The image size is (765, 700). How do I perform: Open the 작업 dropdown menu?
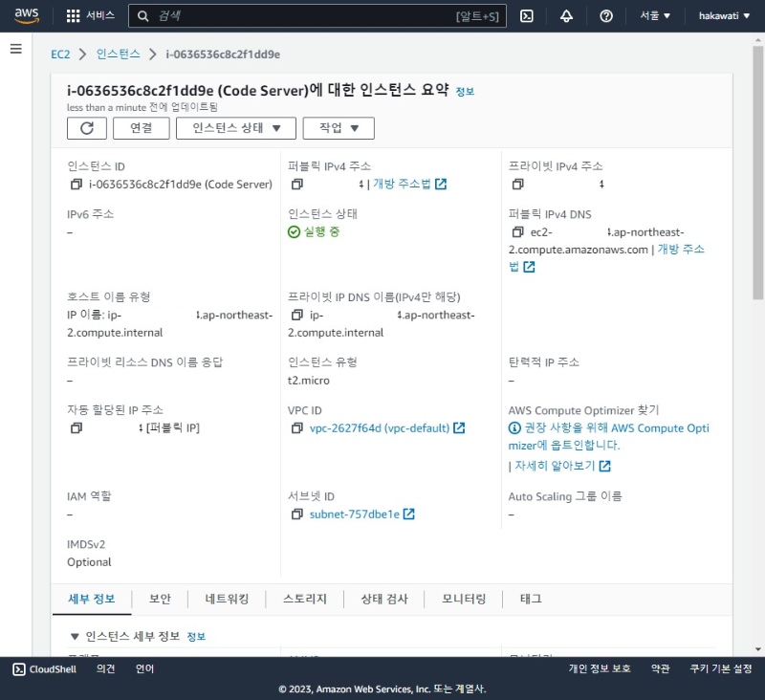(339, 129)
